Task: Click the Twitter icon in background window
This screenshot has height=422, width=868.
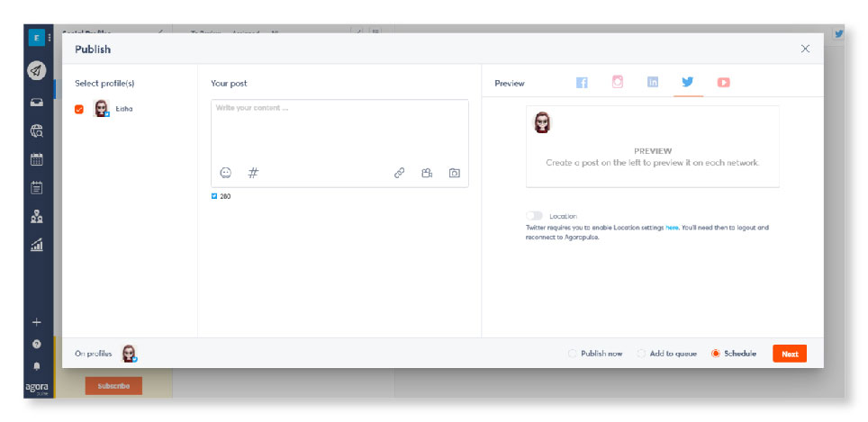Action: tap(838, 33)
